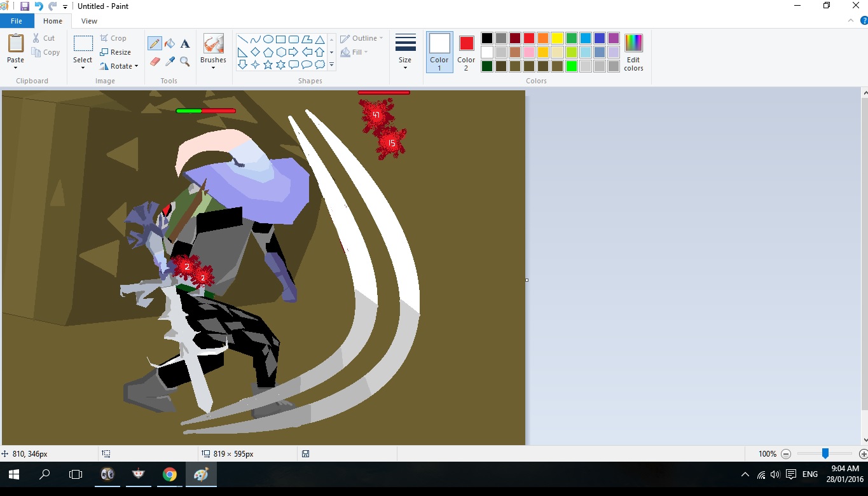868x496 pixels.
Task: Click the Edit colors button
Action: coord(633,52)
